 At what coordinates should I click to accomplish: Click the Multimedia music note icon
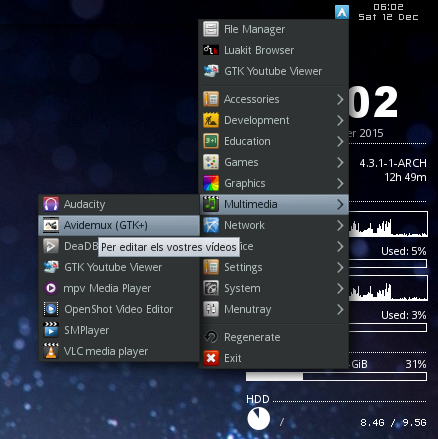211,204
